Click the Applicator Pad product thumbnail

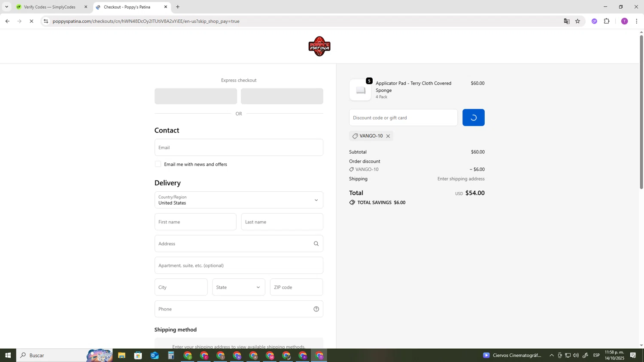360,90
